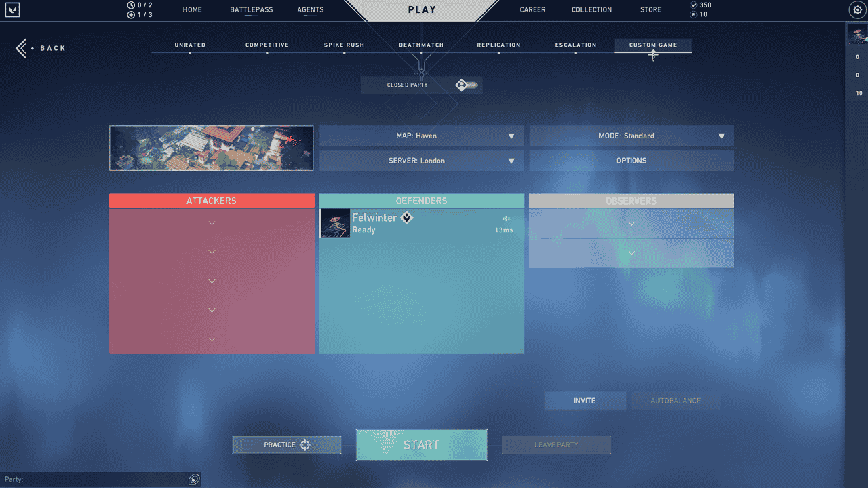
Task: Click the weekly mission plus icon
Action: tap(131, 15)
